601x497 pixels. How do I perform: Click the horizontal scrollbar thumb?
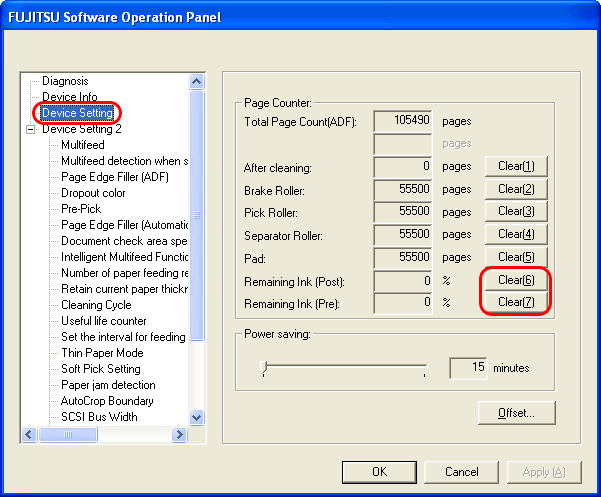click(68, 435)
